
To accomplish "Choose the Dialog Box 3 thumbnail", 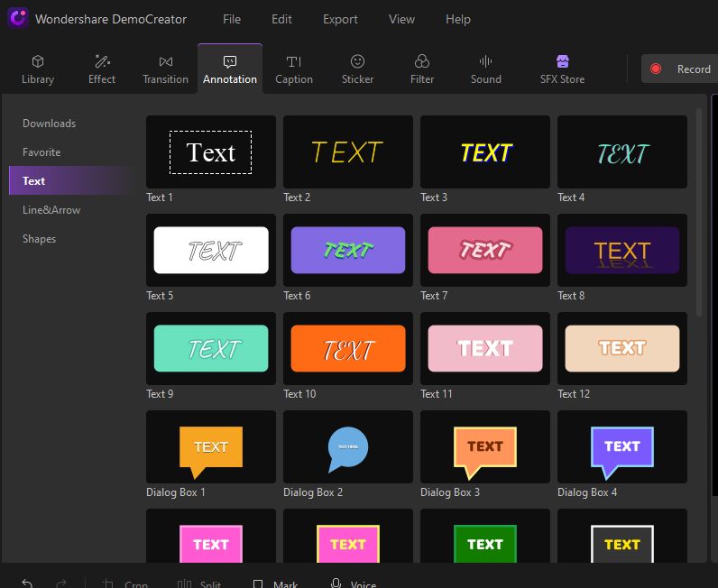I will (x=485, y=447).
